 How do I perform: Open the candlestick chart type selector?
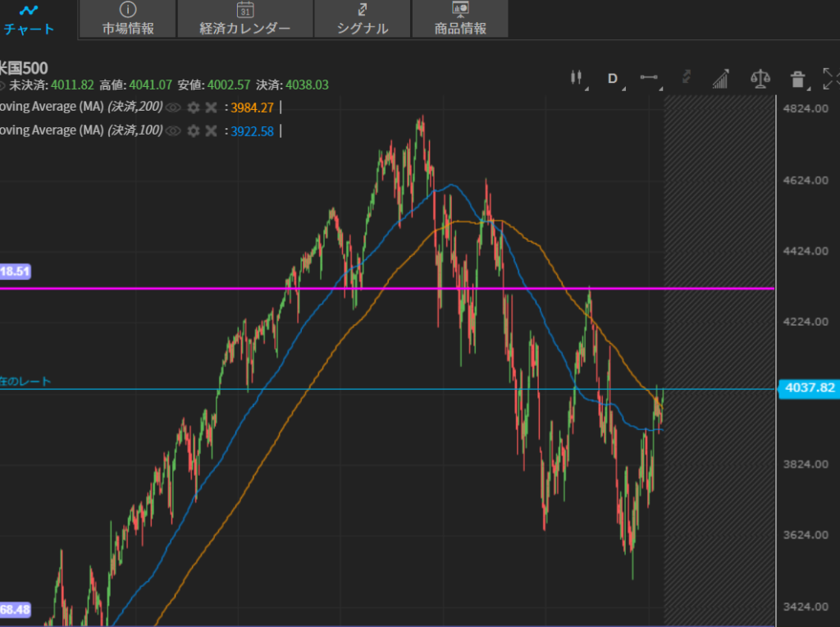[x=577, y=78]
